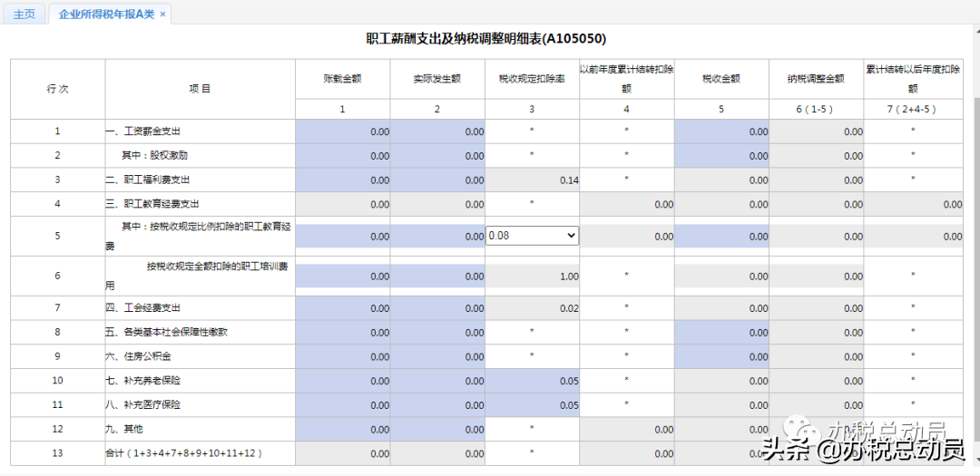Click the 项目 column header

(x=200, y=89)
